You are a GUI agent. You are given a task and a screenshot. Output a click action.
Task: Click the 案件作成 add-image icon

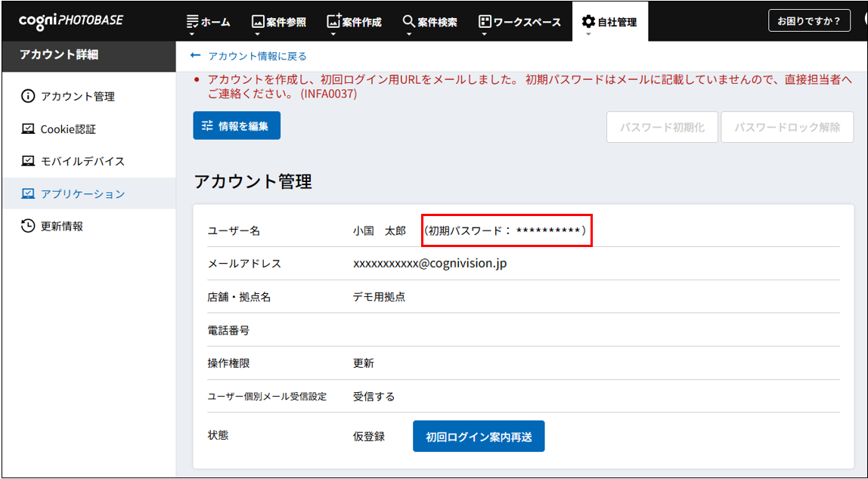click(x=333, y=21)
